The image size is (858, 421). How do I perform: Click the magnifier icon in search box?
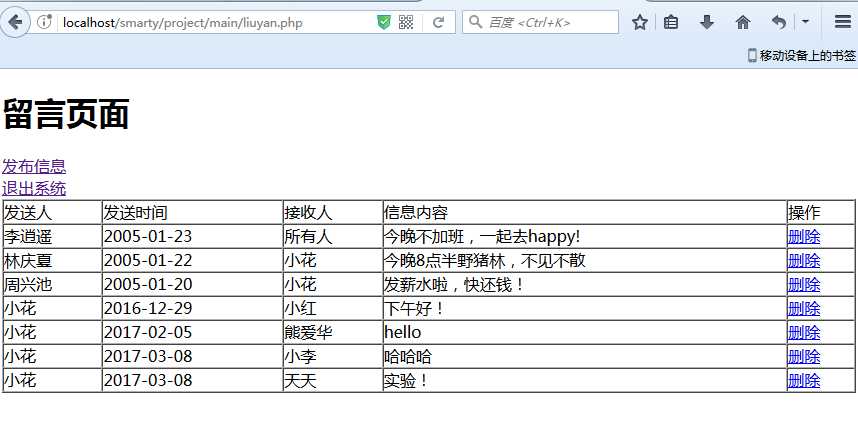(476, 22)
